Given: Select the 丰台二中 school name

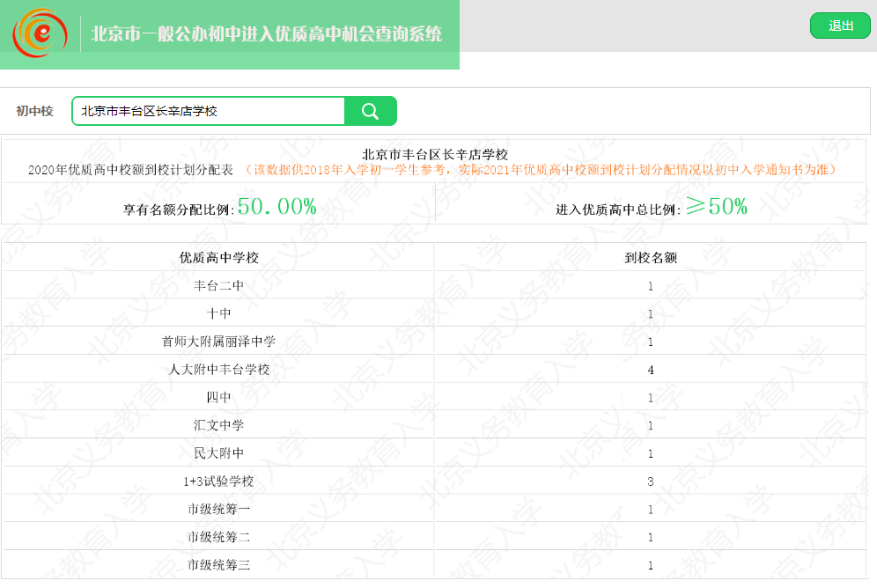Looking at the screenshot, I should (x=218, y=285).
